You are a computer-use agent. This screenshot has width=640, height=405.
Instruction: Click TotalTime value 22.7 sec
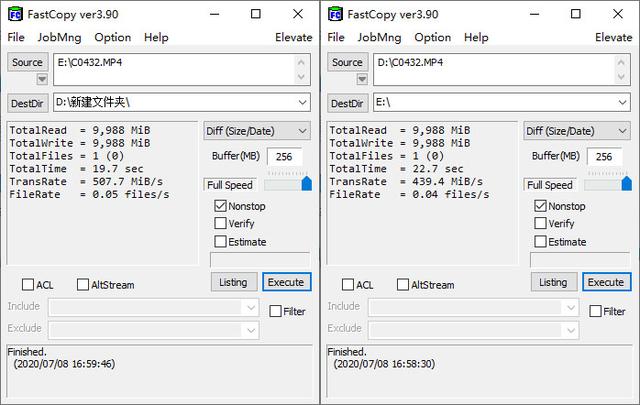pyautogui.click(x=438, y=169)
